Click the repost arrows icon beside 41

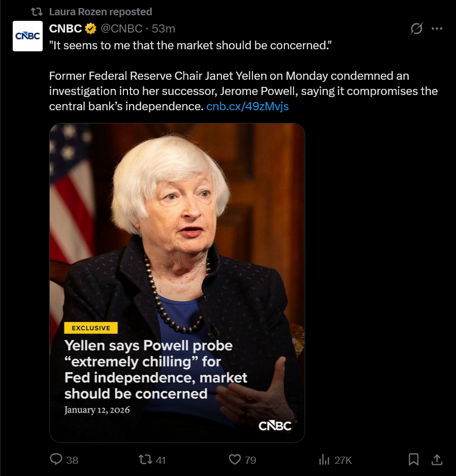[145, 459]
